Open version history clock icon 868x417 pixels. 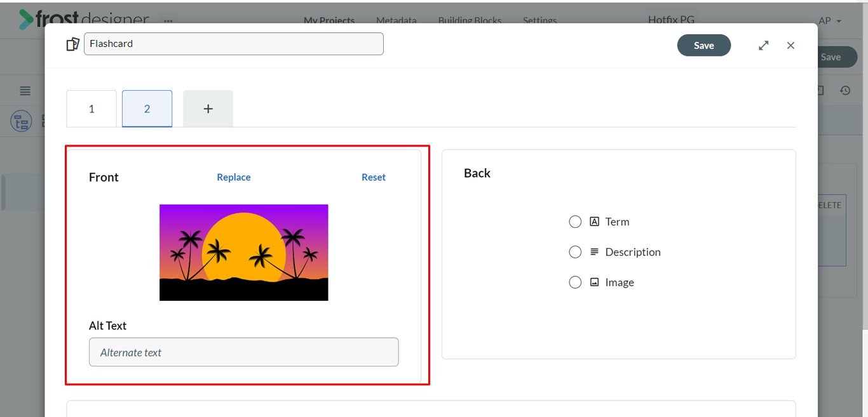point(845,91)
